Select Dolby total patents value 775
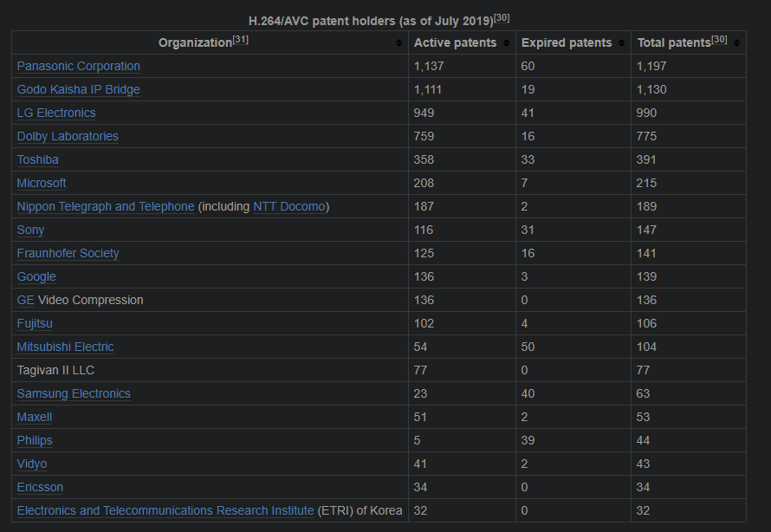 [x=646, y=136]
